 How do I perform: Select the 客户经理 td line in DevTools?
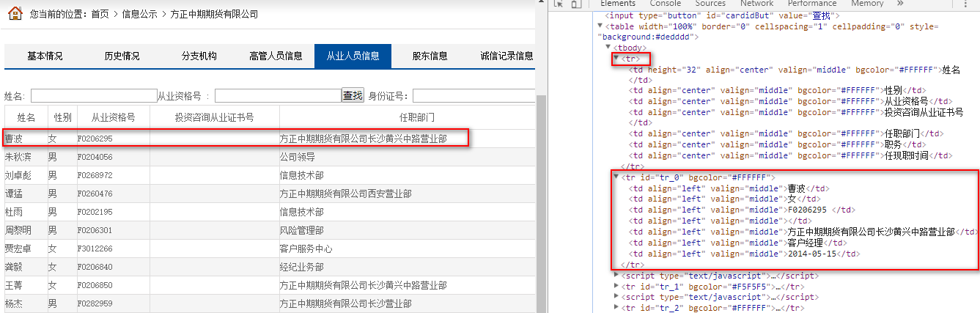click(738, 243)
